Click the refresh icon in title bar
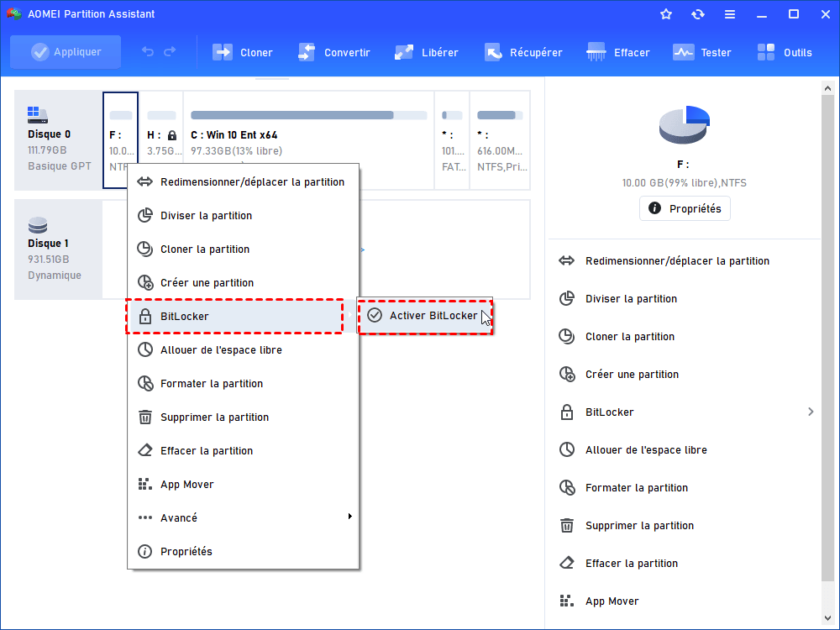 point(697,14)
